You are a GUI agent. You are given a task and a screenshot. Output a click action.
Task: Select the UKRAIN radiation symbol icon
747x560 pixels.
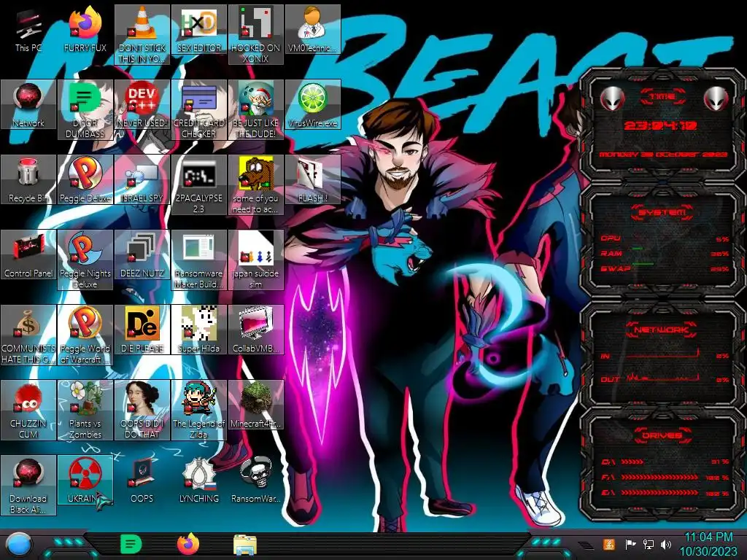(85, 480)
